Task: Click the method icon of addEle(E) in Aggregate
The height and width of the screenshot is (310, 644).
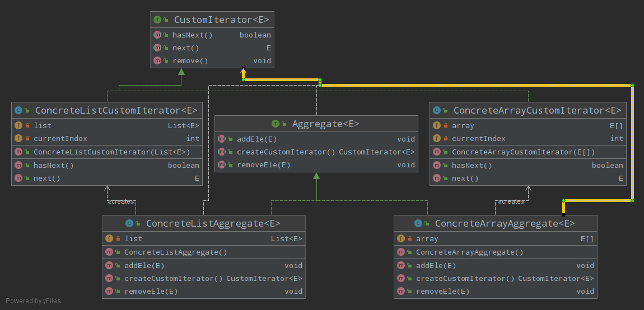Action: coord(222,139)
